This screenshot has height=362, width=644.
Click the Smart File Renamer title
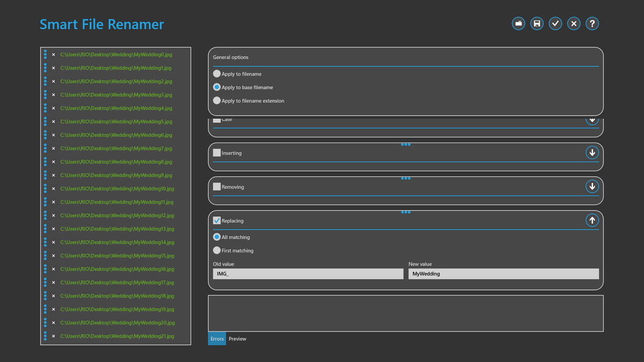[x=102, y=24]
